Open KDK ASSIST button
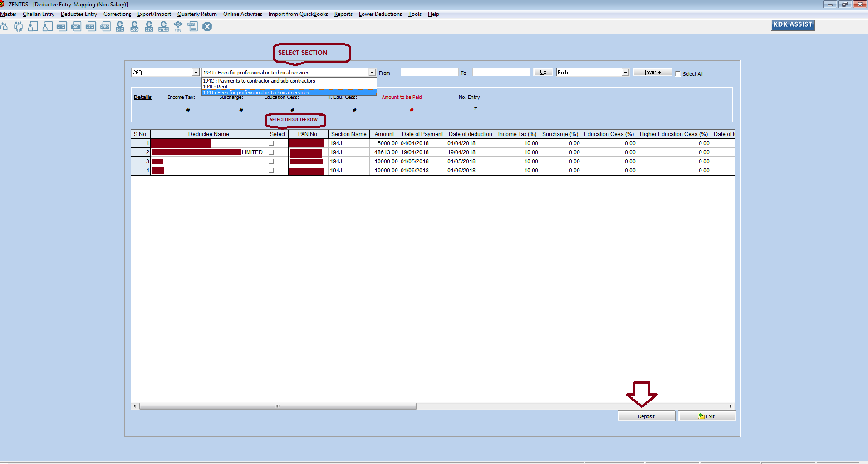This screenshot has height=464, width=868. (x=793, y=25)
